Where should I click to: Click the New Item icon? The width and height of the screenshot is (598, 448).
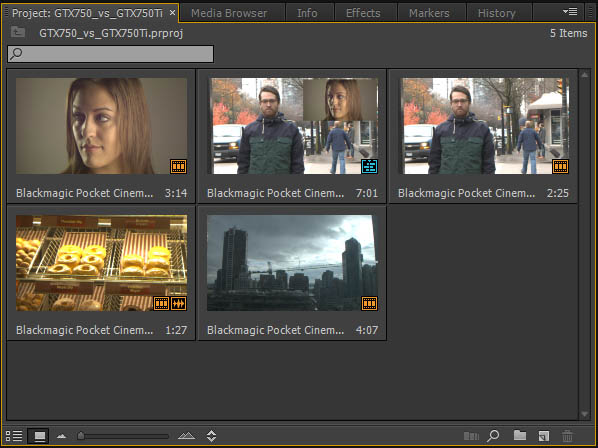(544, 436)
